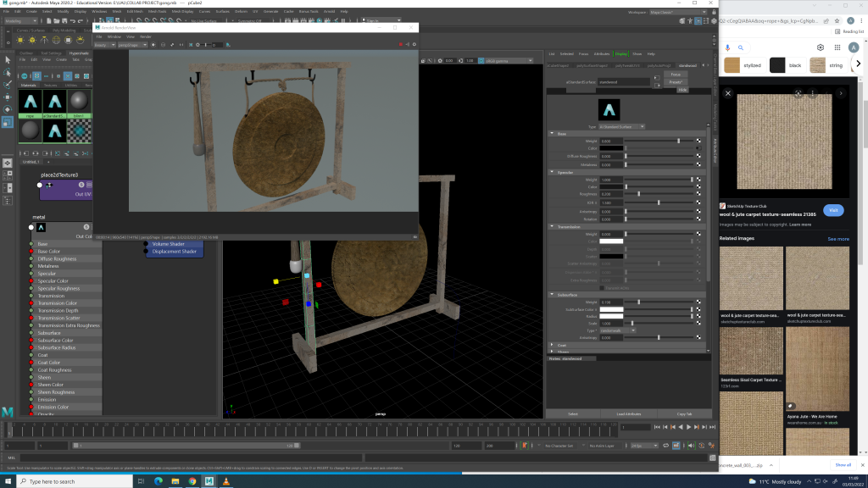Toggle Emission Color attribute red dot
This screenshot has width=868, height=488.
31,408
